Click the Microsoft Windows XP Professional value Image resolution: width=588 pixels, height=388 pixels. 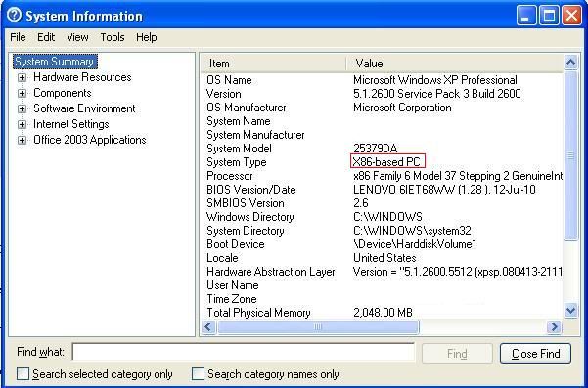[435, 80]
